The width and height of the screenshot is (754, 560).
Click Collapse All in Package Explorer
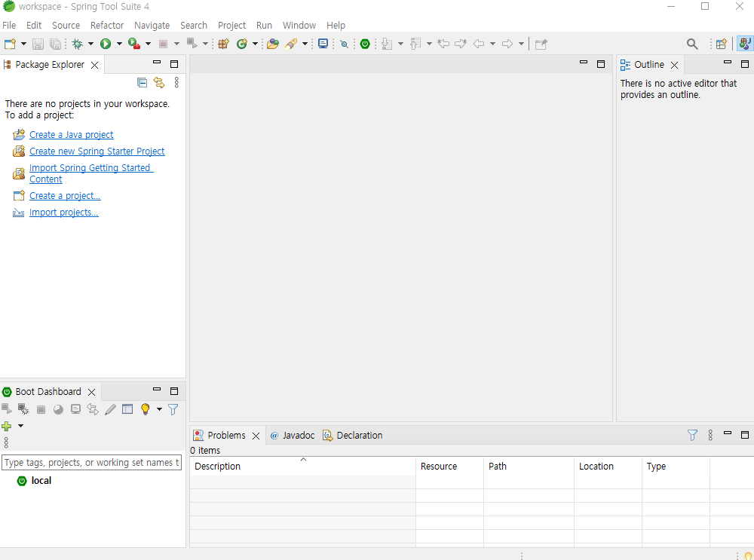[142, 83]
